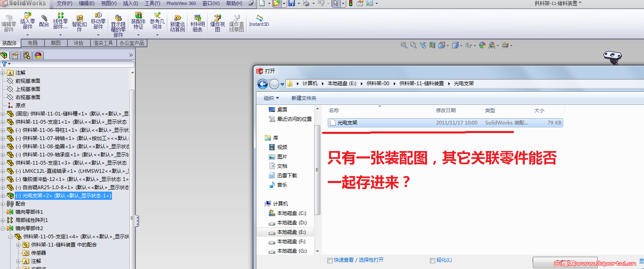
Task: Open the 工具(T) menu
Action: click(x=152, y=3)
